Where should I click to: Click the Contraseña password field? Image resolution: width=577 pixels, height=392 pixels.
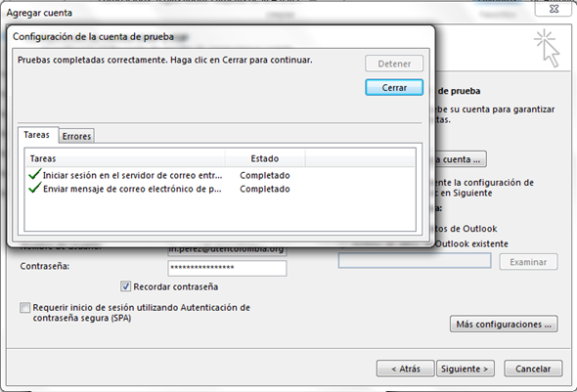[x=227, y=268]
